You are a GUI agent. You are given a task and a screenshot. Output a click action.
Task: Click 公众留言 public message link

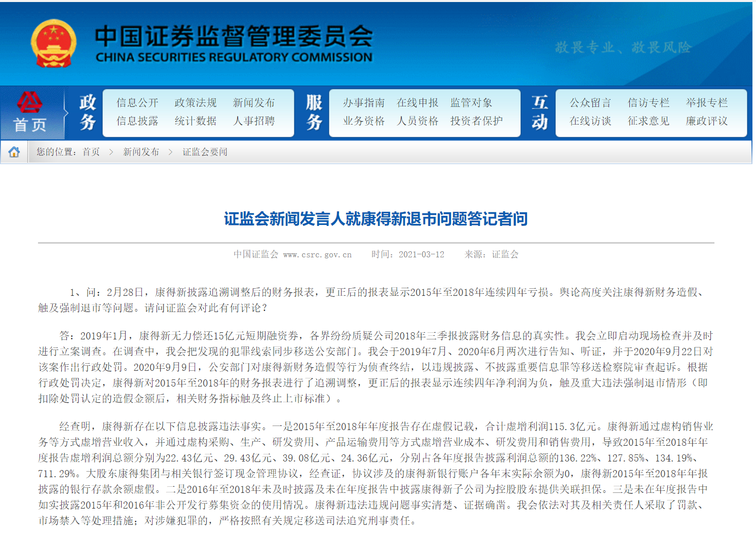pyautogui.click(x=590, y=103)
